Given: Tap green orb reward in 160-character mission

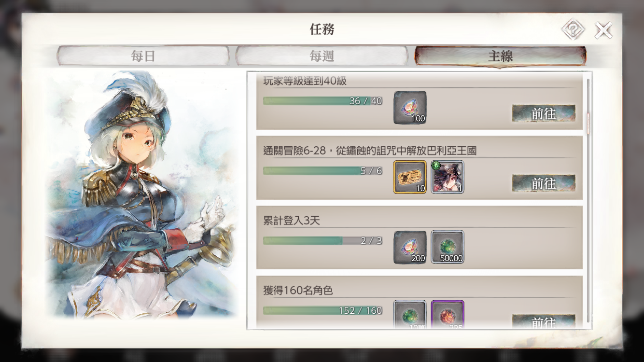Looking at the screenshot, I should point(410,315).
